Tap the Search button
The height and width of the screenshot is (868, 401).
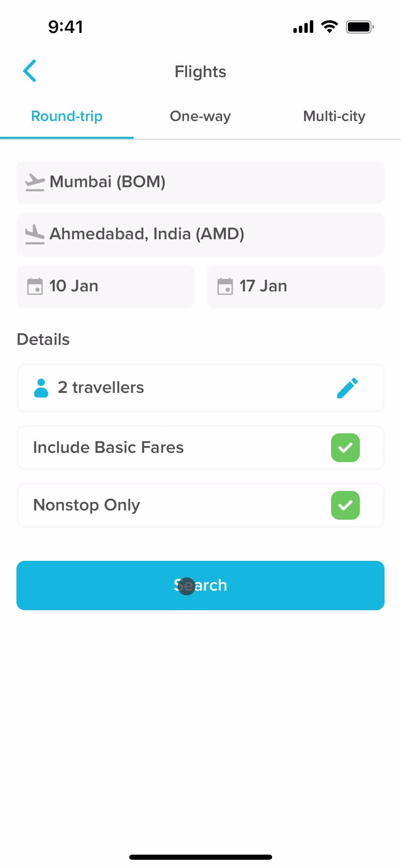click(x=200, y=586)
